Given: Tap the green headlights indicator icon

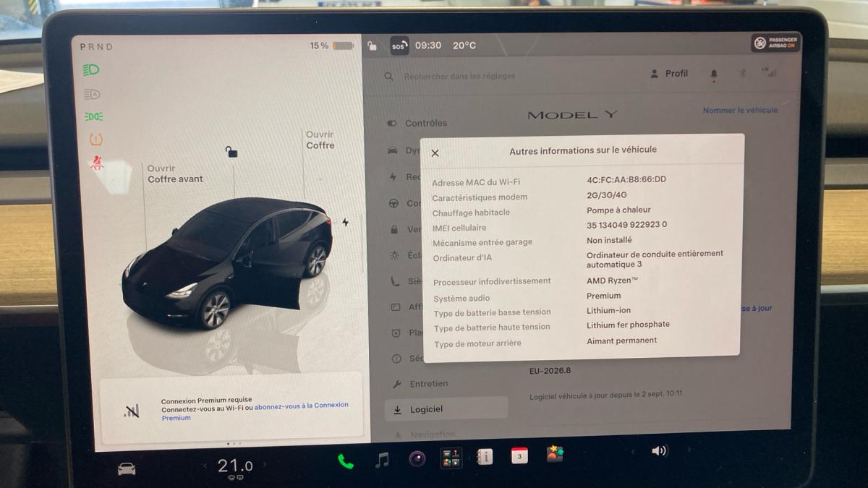Looking at the screenshot, I should (x=91, y=70).
